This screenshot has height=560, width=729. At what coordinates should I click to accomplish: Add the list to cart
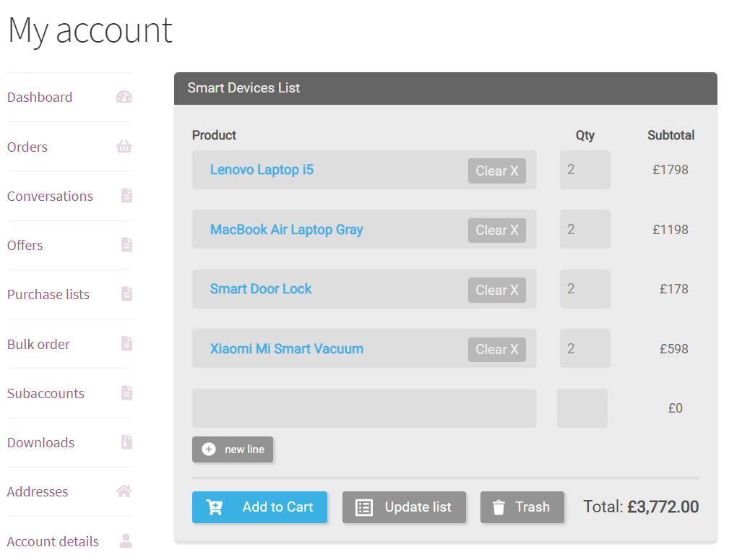(259, 507)
